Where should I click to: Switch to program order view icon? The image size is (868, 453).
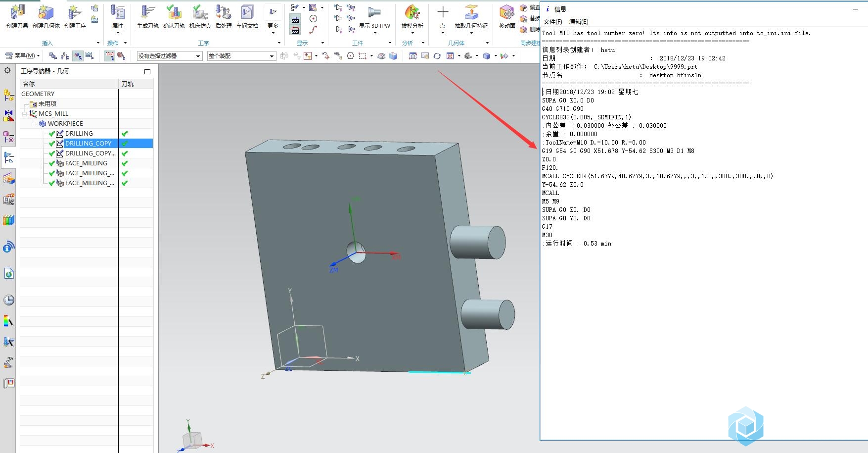coord(53,56)
